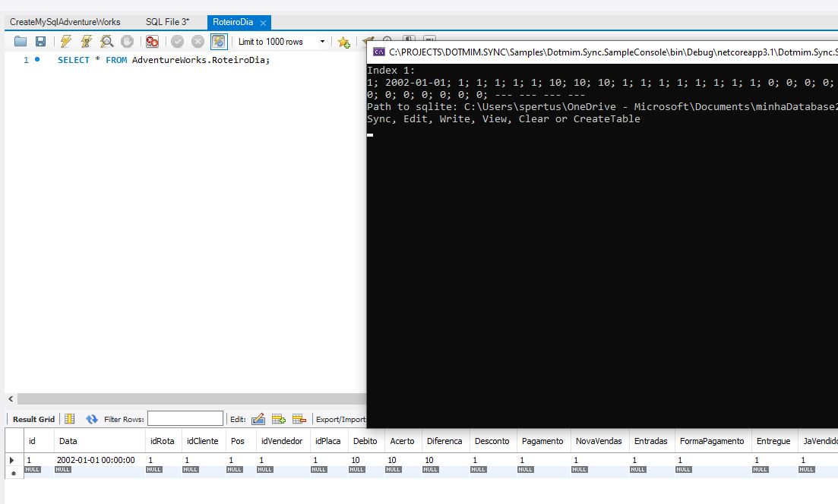838x504 pixels.
Task: Open the Limit to 1000 rows dropdown
Action: (322, 41)
